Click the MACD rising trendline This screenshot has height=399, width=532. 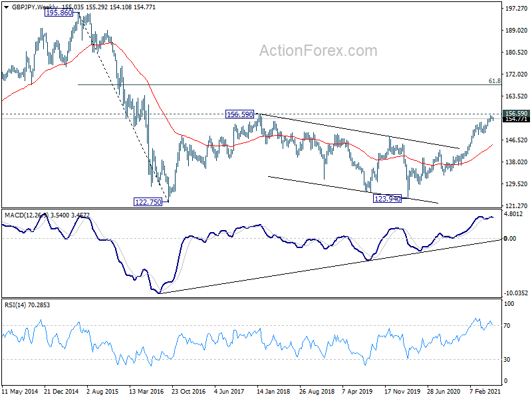click(331, 267)
